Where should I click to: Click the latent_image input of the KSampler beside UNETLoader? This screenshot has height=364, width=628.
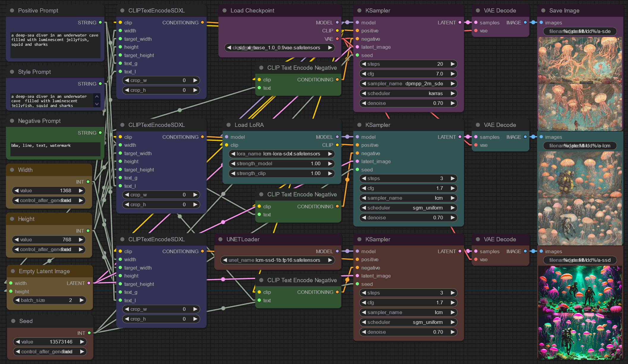pyautogui.click(x=358, y=276)
